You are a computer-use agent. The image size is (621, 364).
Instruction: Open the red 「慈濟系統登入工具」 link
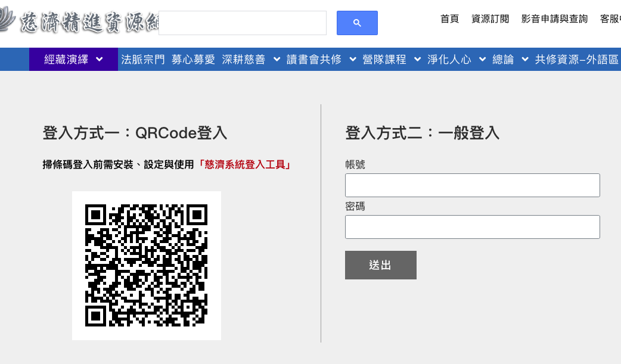click(x=244, y=165)
